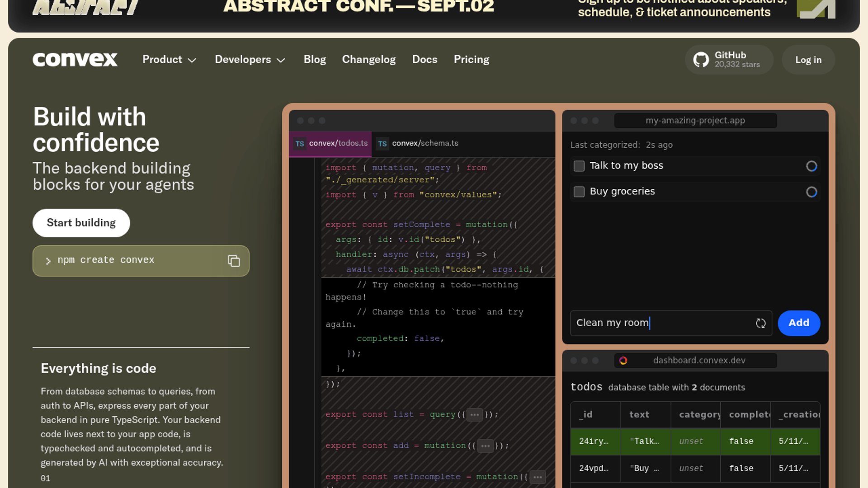Click the TS icon on todos.ts tab
The image size is (868, 488).
coord(300,144)
